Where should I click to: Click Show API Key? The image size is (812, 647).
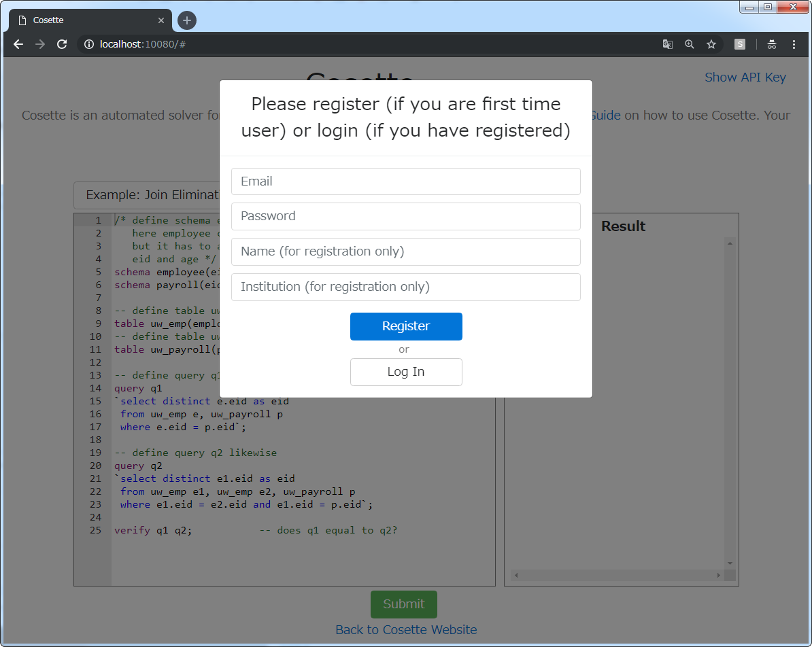click(745, 77)
